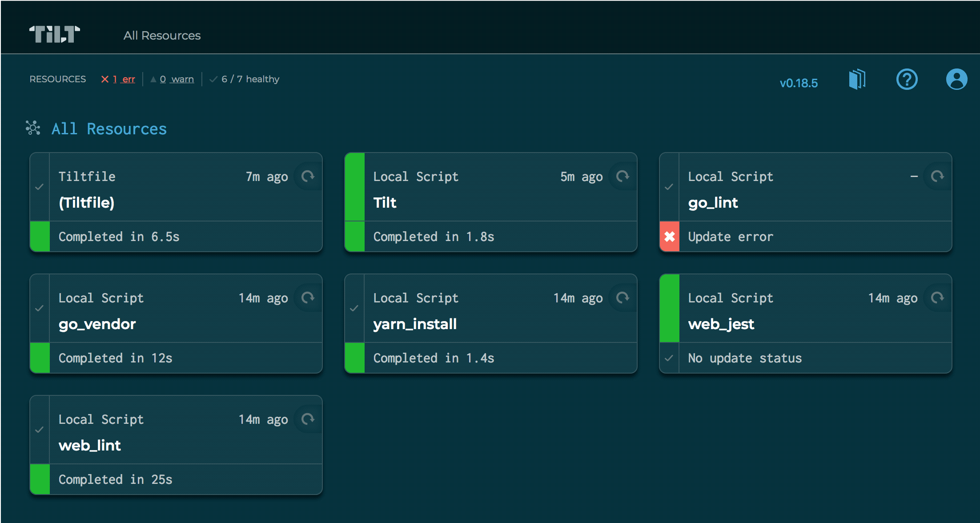Click the red Update error X icon

tap(670, 237)
